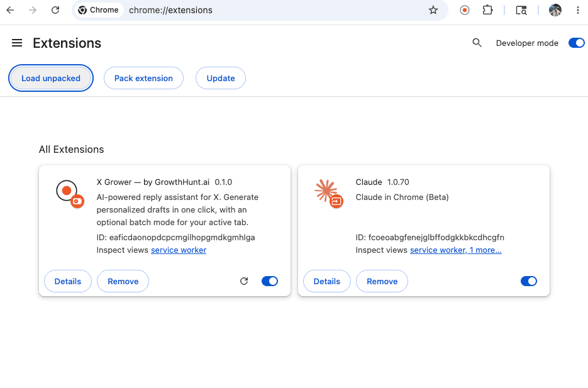Search extensions with the magnifier icon
Screen dimensions: 588x388
(477, 43)
